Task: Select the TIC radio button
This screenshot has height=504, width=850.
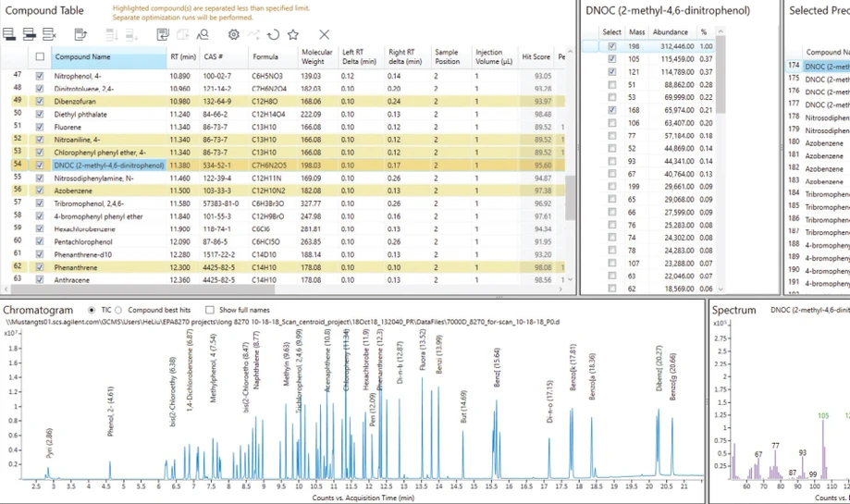Action: coord(91,310)
